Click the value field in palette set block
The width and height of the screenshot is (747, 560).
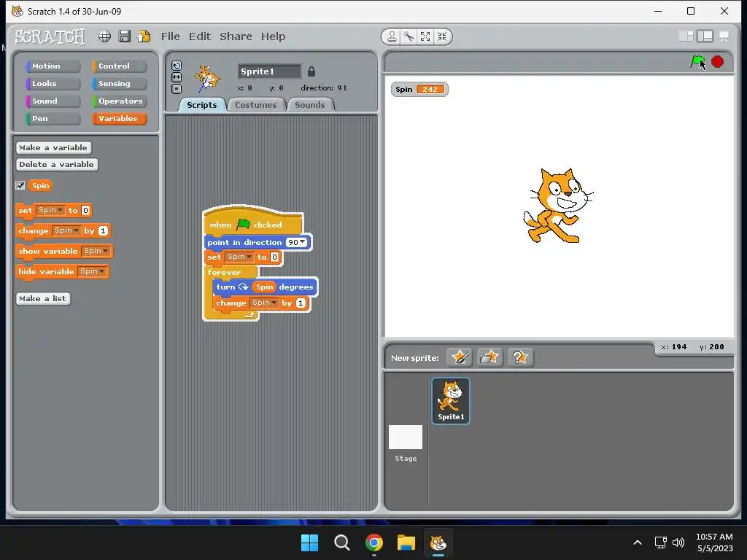click(85, 210)
